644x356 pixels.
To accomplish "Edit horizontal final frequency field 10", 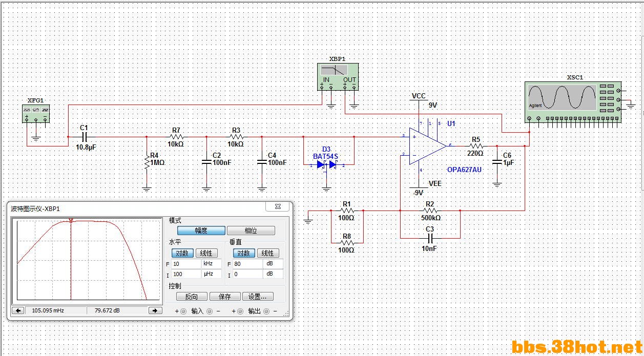I will point(186,264).
